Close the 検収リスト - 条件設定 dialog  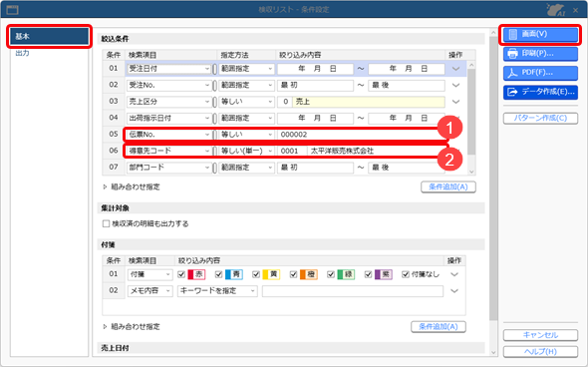576,10
